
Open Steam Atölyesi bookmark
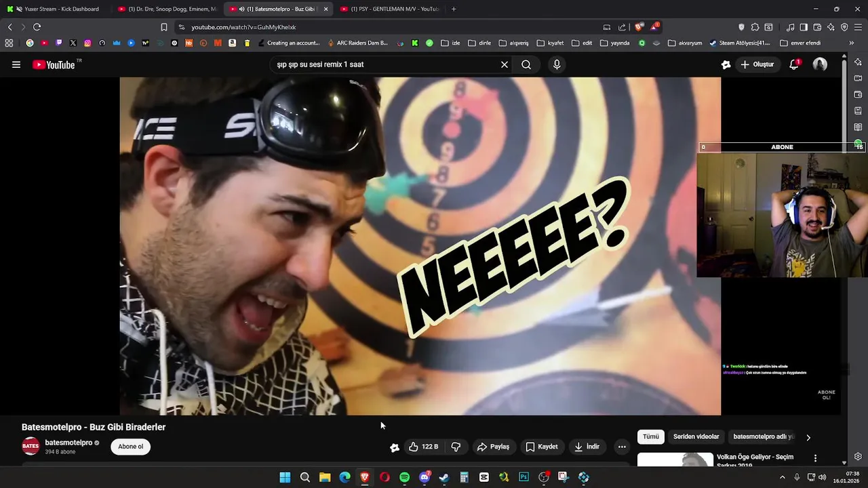click(739, 43)
